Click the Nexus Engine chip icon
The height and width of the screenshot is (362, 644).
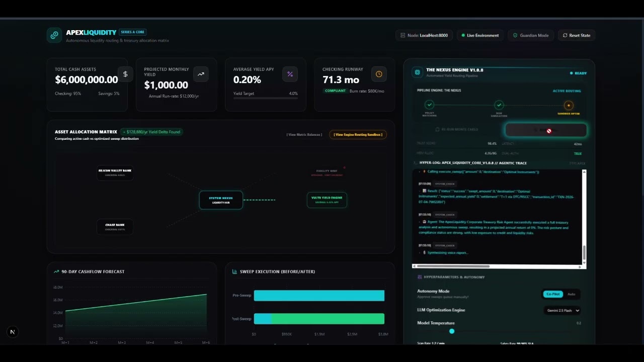pyautogui.click(x=417, y=72)
